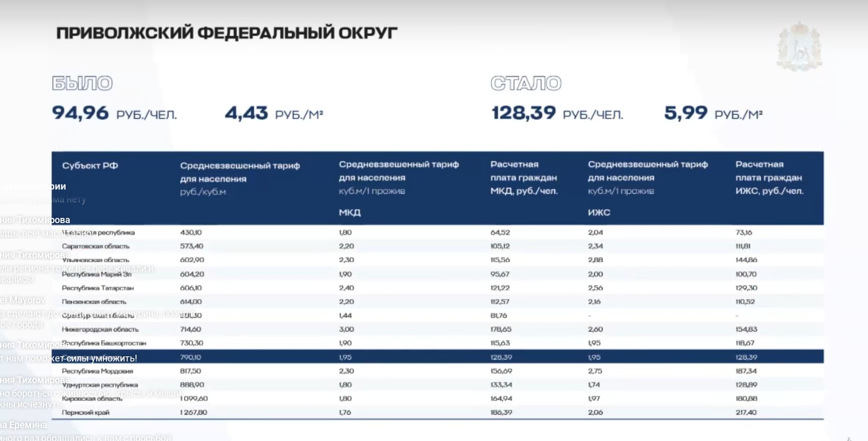Select the БЫЛО heading
Screen dimensions: 868x441
click(x=82, y=83)
